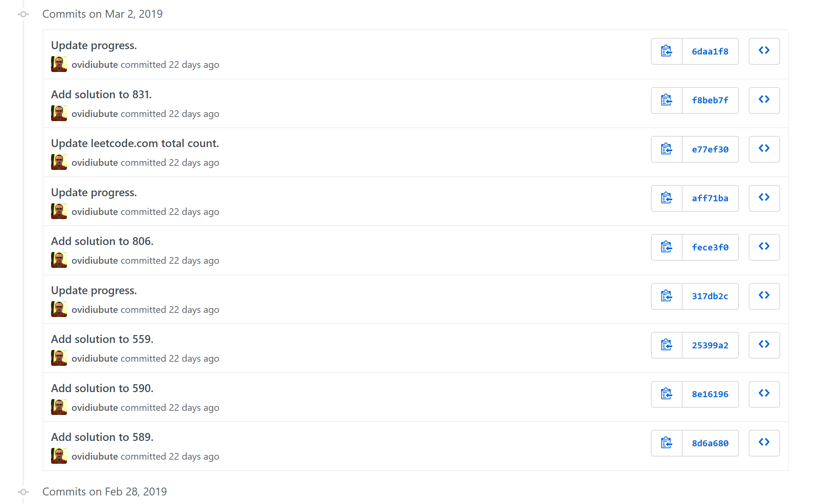The image size is (815, 504).
Task: Click ovidiubute avatar on 559 commit
Action: pos(59,358)
